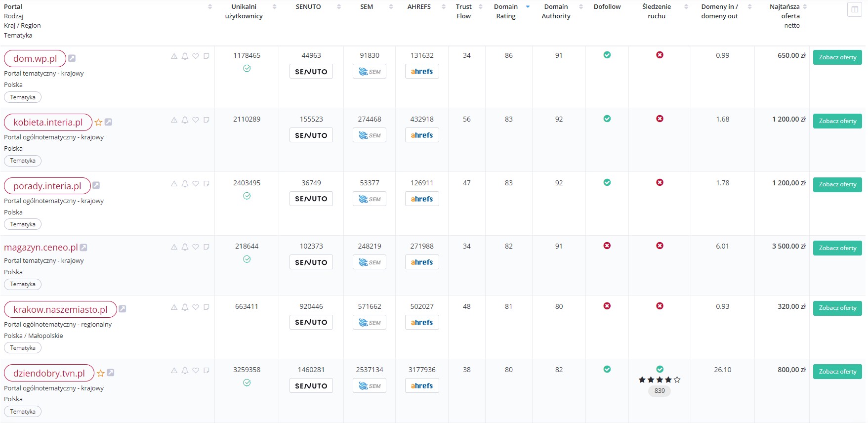The width and height of the screenshot is (868, 423).
Task: Click dofollow green check in dom.wp.pl row
Action: pyautogui.click(x=607, y=55)
